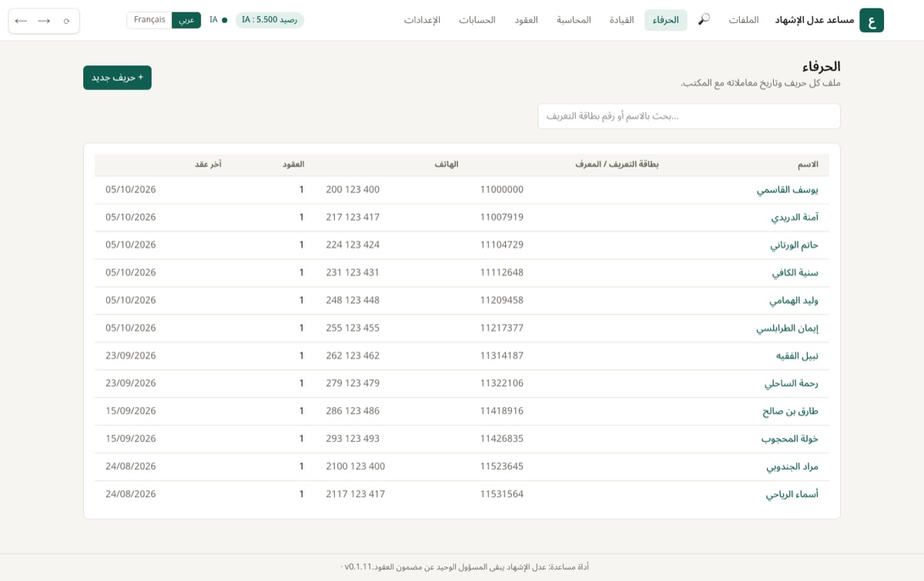This screenshot has height=581, width=924.
Task: Click the reload circular arrow button
Action: pos(67,21)
